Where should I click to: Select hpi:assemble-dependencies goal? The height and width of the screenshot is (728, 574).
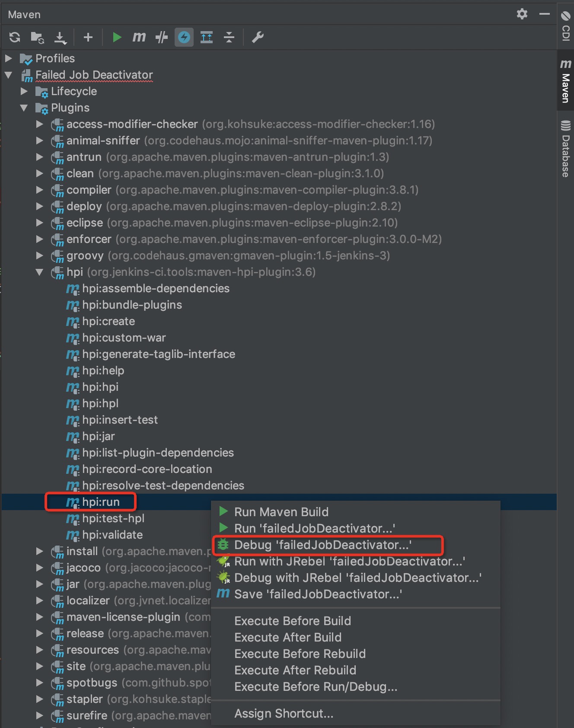[148, 288]
